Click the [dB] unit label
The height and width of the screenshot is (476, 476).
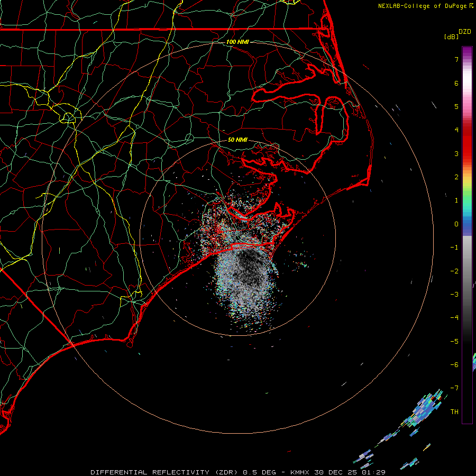point(451,36)
